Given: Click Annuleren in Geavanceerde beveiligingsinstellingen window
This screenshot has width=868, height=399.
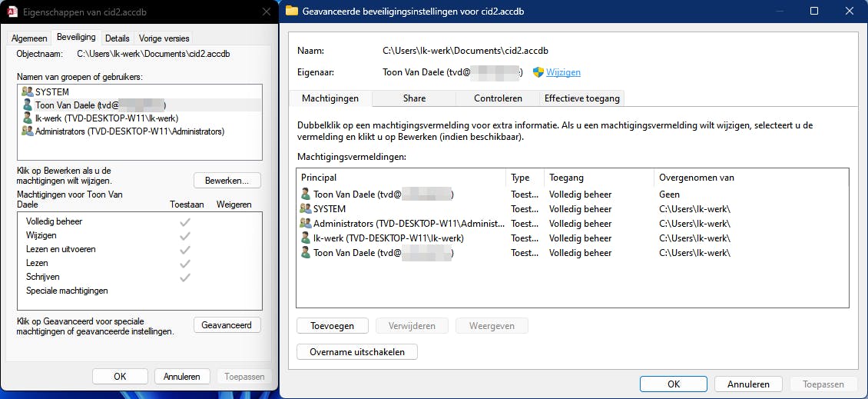Looking at the screenshot, I should click(x=748, y=384).
